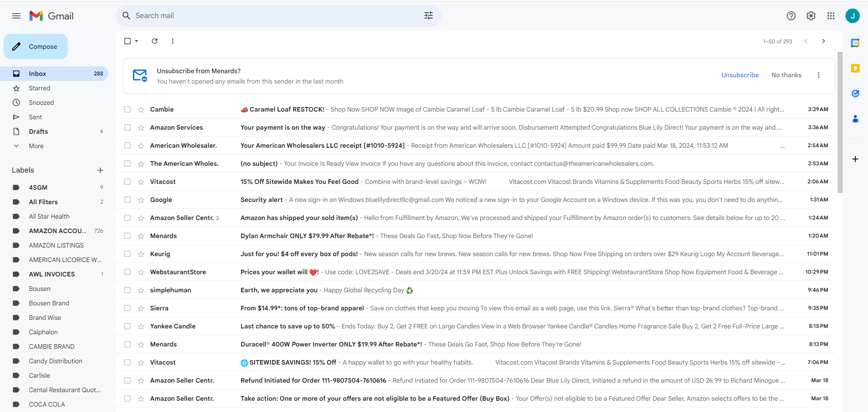Open the Sent folder
The width and height of the screenshot is (868, 412).
pyautogui.click(x=54, y=117)
